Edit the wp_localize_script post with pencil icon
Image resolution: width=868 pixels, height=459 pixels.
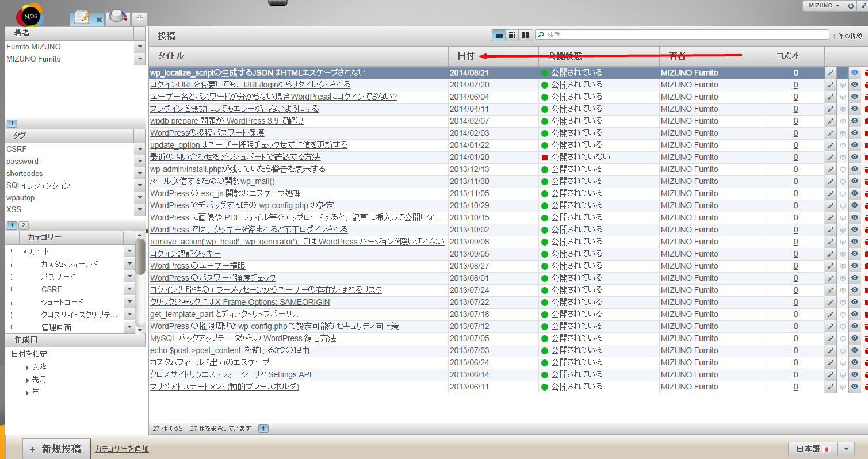pos(831,73)
